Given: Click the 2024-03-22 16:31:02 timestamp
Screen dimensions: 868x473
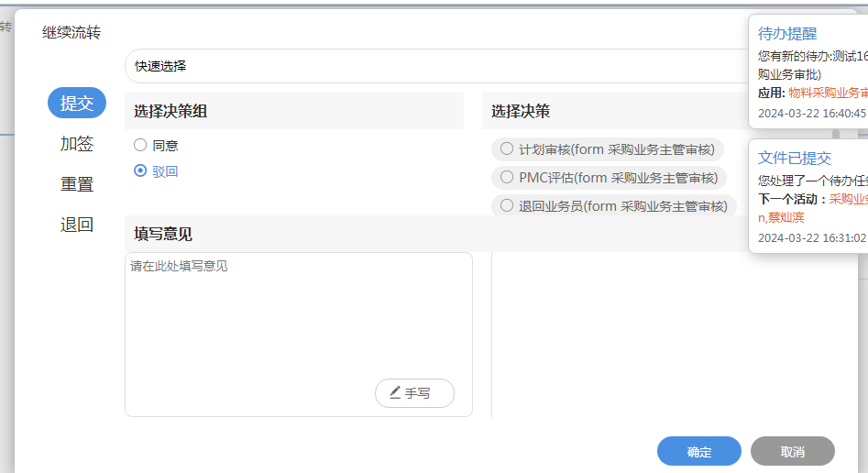Looking at the screenshot, I should (x=811, y=238).
